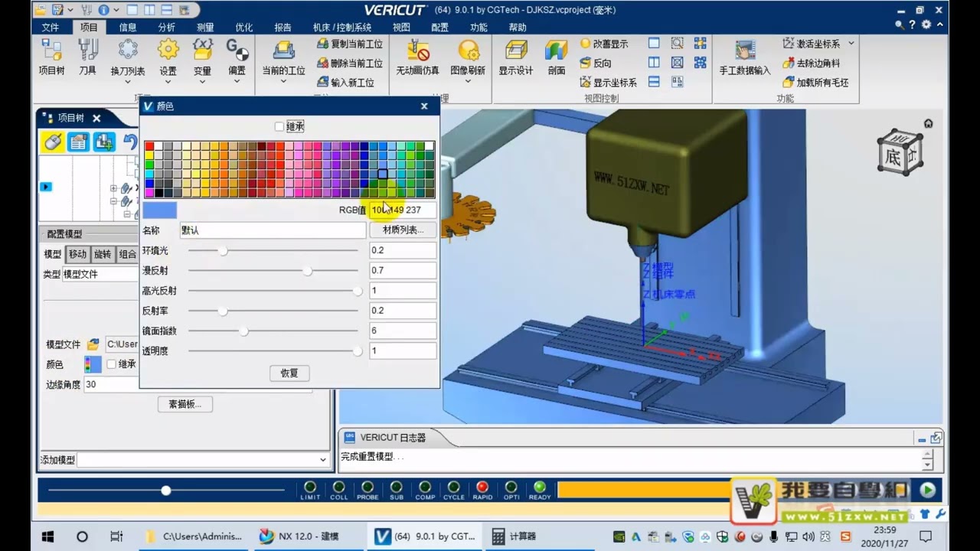Click 输入新工位 import new setup
Image resolution: width=980 pixels, height=551 pixels.
point(346,82)
